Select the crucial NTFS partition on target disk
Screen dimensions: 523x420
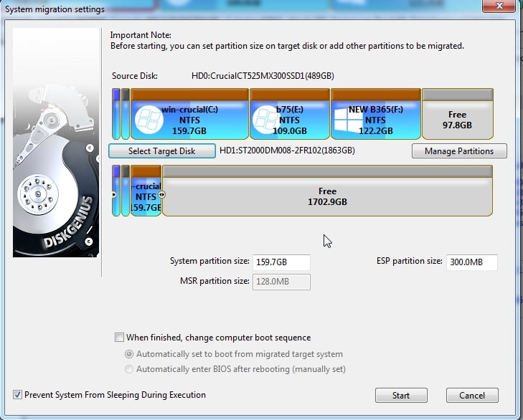[x=146, y=191]
